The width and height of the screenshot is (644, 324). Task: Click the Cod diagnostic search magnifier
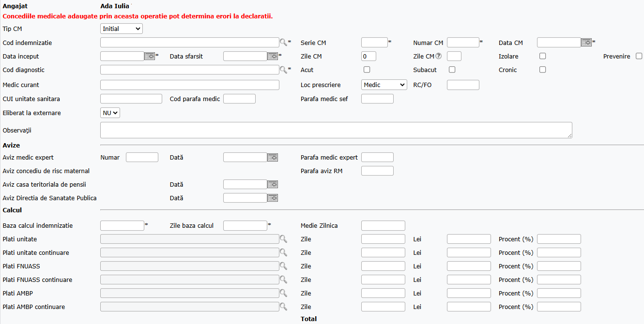click(x=283, y=70)
